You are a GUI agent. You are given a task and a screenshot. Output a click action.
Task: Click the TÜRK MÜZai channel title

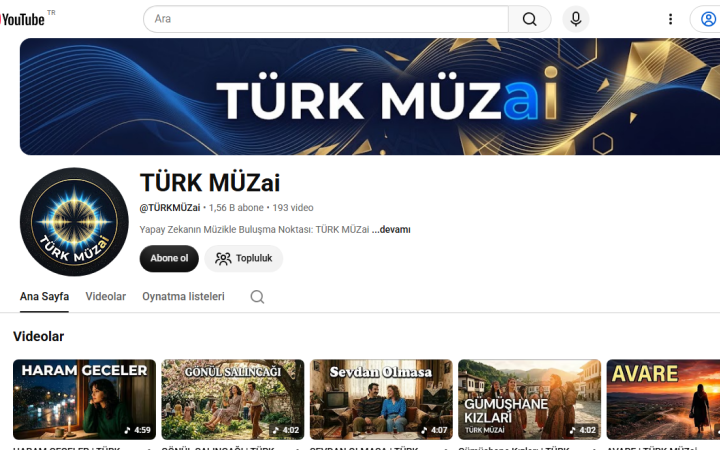coord(210,183)
